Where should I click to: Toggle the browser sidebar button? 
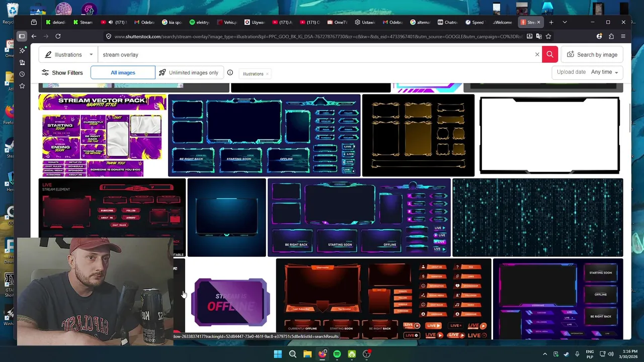22,36
